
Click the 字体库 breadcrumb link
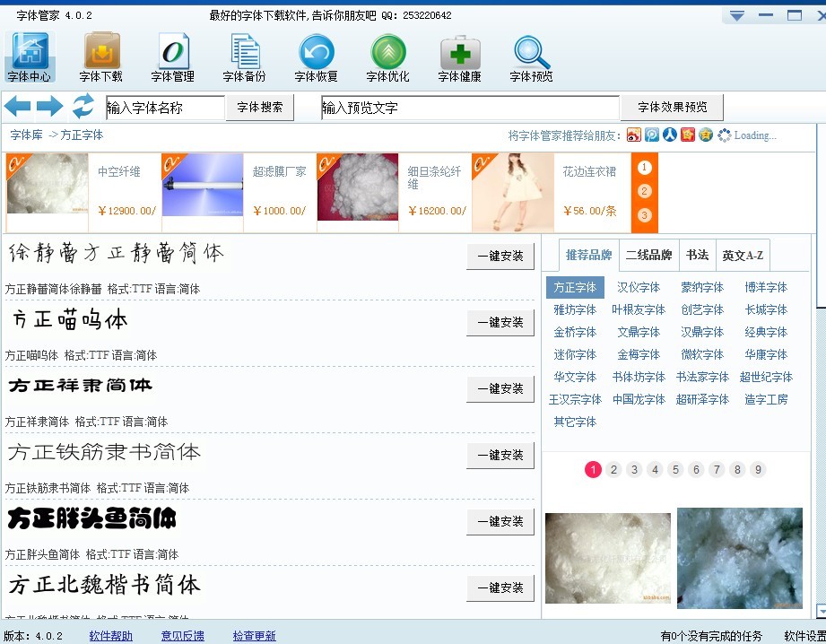tap(26, 135)
